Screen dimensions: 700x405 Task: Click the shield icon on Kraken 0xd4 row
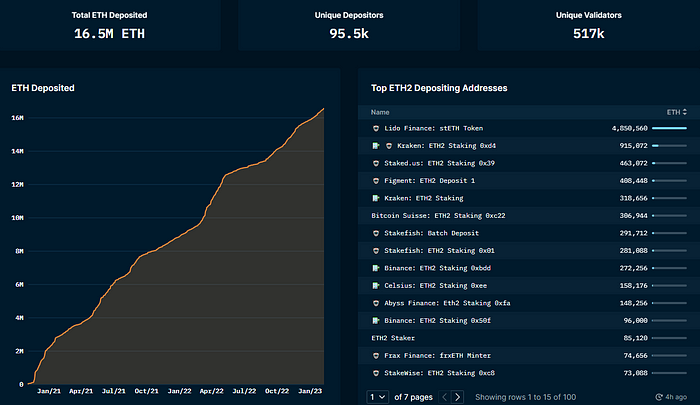point(389,146)
